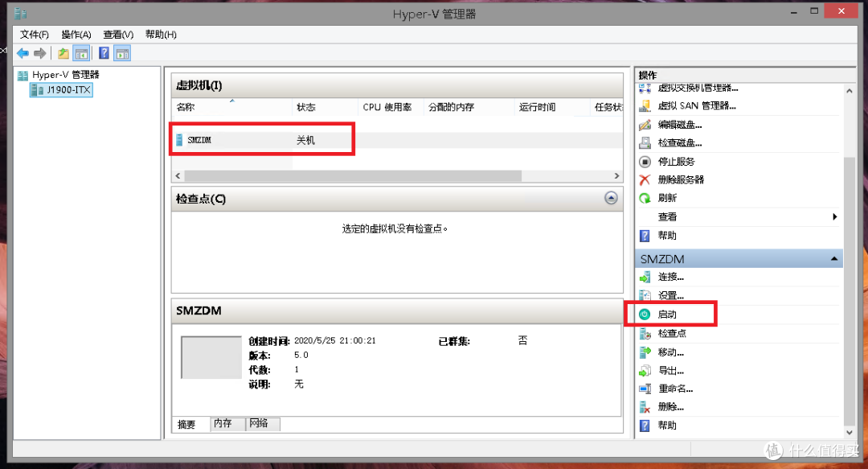Click the text 选定的虚拟机没有检查点

[394, 228]
